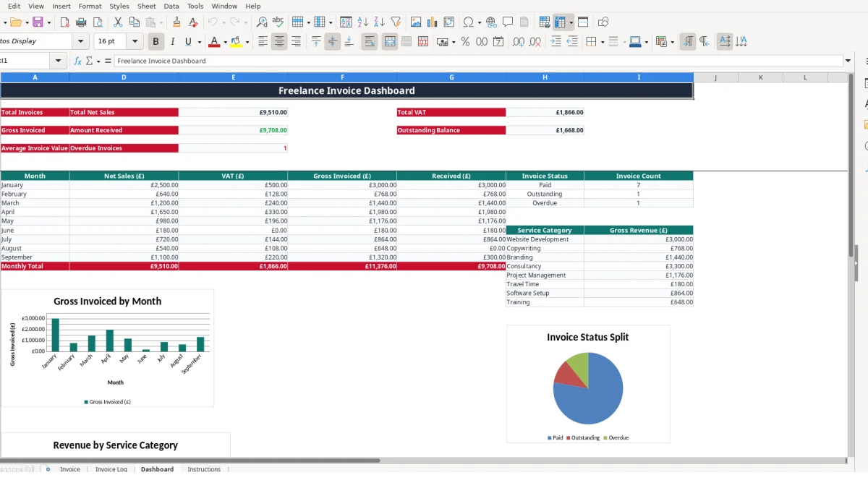Apply blue background color swatch
Viewport: 868px width, 488px height.
point(634,42)
